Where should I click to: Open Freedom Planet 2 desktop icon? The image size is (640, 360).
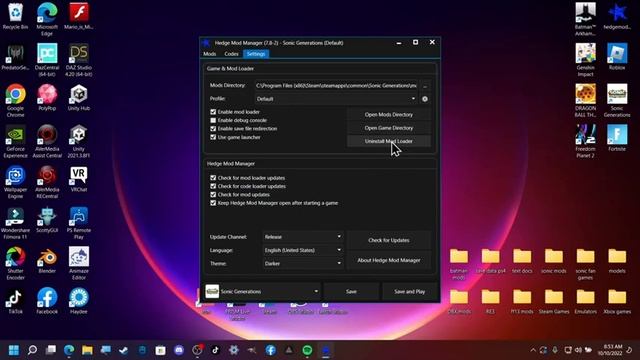[585, 141]
